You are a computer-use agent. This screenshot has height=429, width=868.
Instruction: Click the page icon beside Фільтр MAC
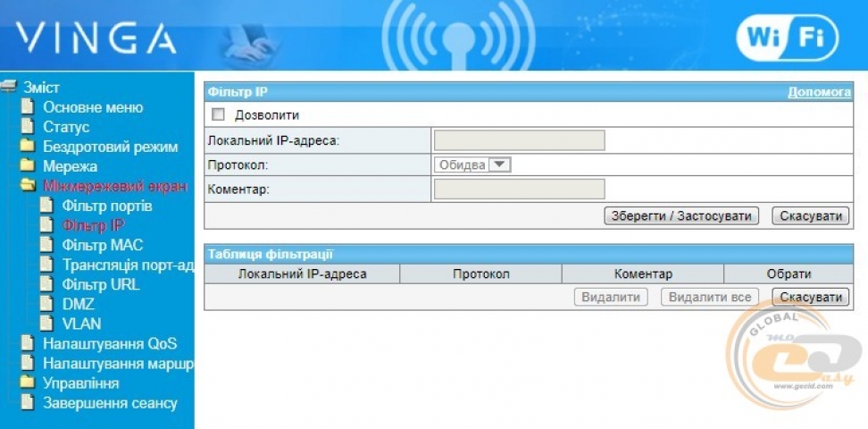[x=47, y=244]
